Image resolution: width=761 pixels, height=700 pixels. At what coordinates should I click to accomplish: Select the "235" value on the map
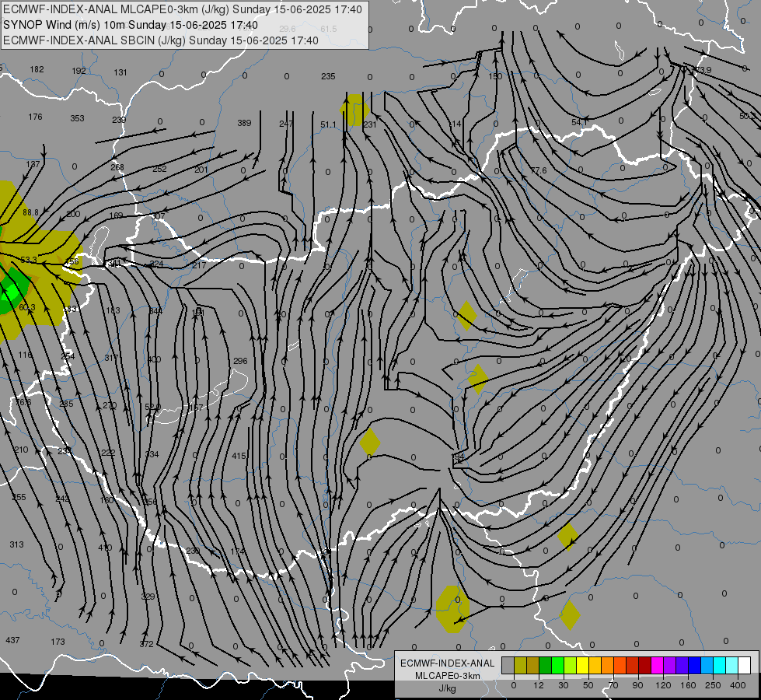[x=328, y=76]
